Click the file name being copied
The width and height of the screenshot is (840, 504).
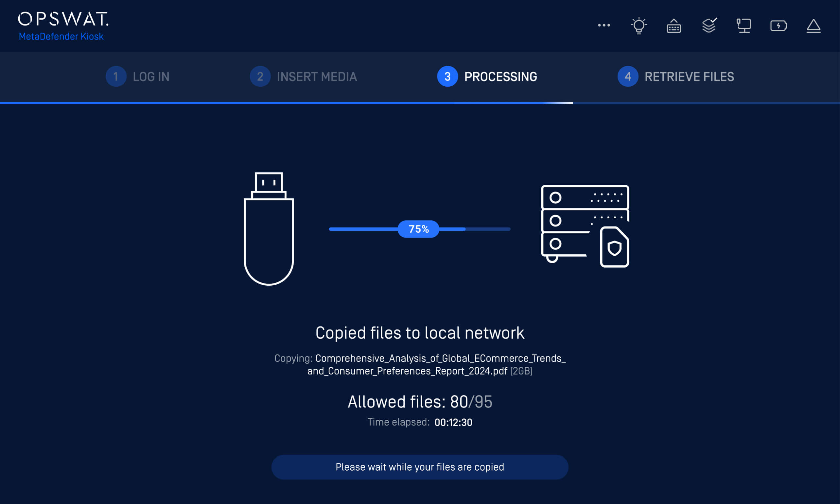point(437,364)
